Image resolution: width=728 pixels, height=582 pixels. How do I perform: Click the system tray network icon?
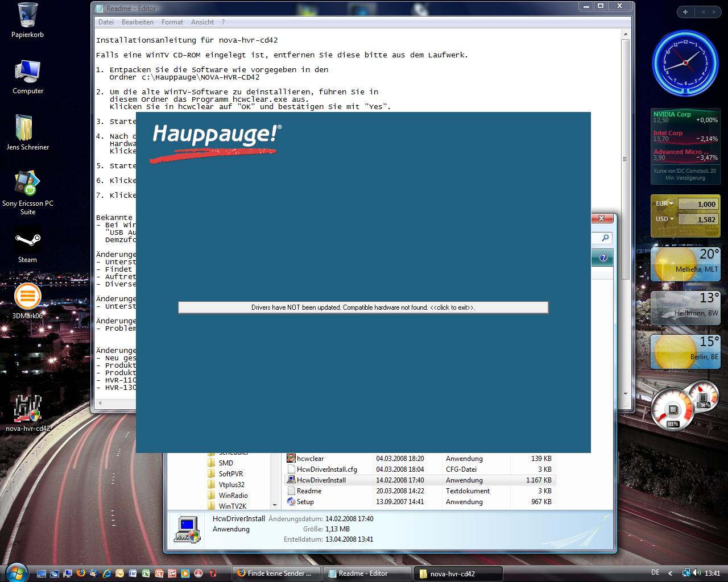pyautogui.click(x=686, y=573)
